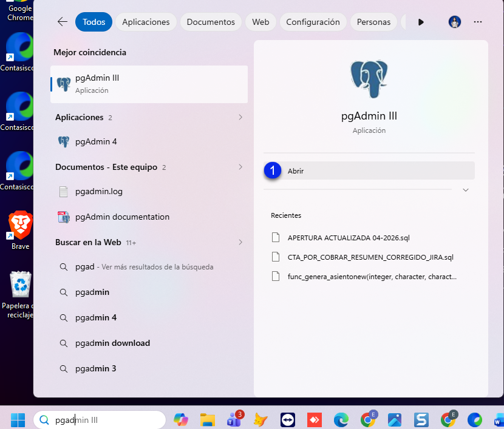Go back with the left arrow

point(63,22)
